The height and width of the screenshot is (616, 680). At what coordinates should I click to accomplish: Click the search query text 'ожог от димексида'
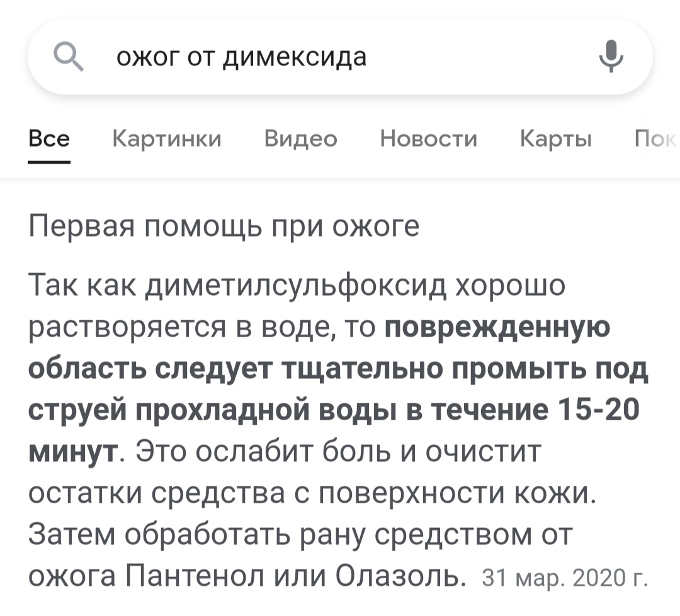click(x=241, y=57)
